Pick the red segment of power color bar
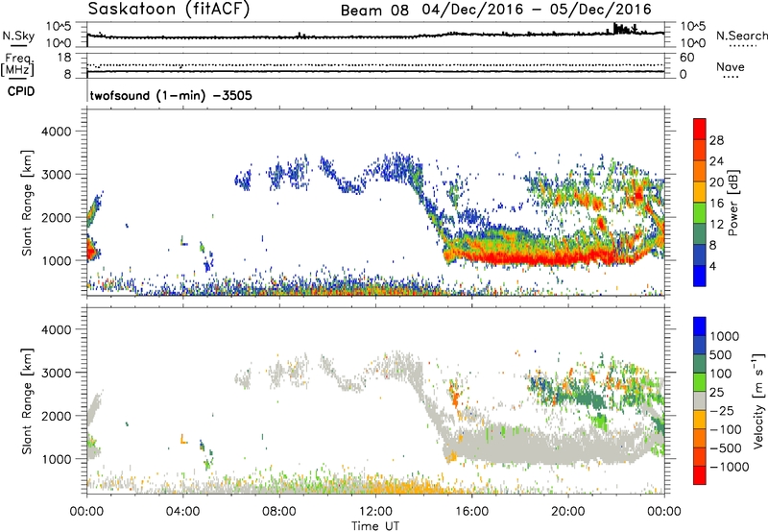Image resolution: width=768 pixels, height=532 pixels. coord(700,130)
